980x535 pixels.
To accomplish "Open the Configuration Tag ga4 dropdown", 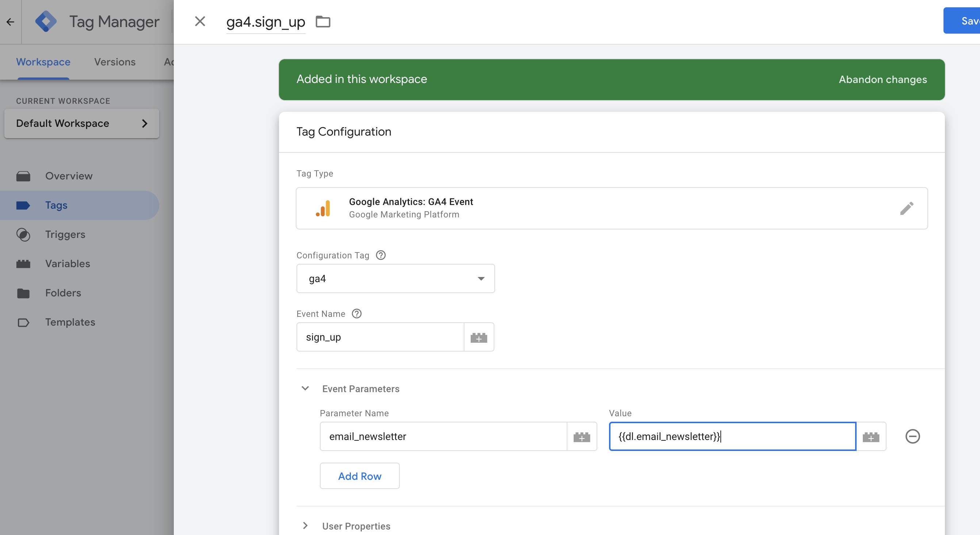I will 395,279.
